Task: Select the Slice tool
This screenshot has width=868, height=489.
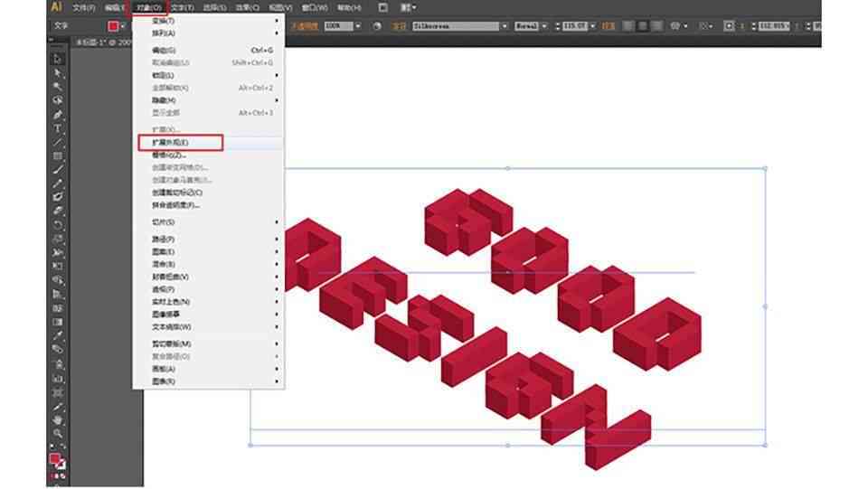Action: tap(58, 407)
